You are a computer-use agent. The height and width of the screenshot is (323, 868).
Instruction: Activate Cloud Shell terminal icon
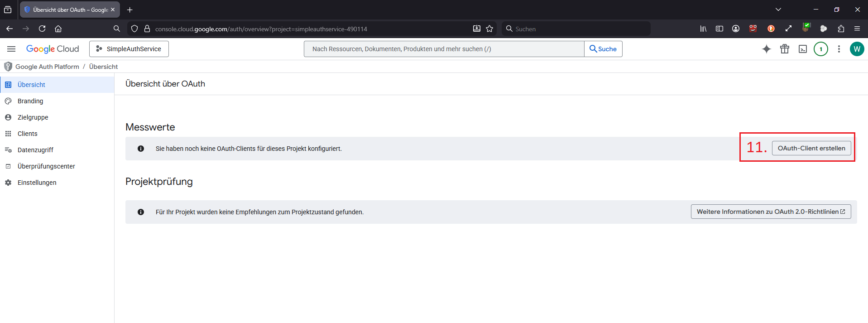click(x=803, y=49)
